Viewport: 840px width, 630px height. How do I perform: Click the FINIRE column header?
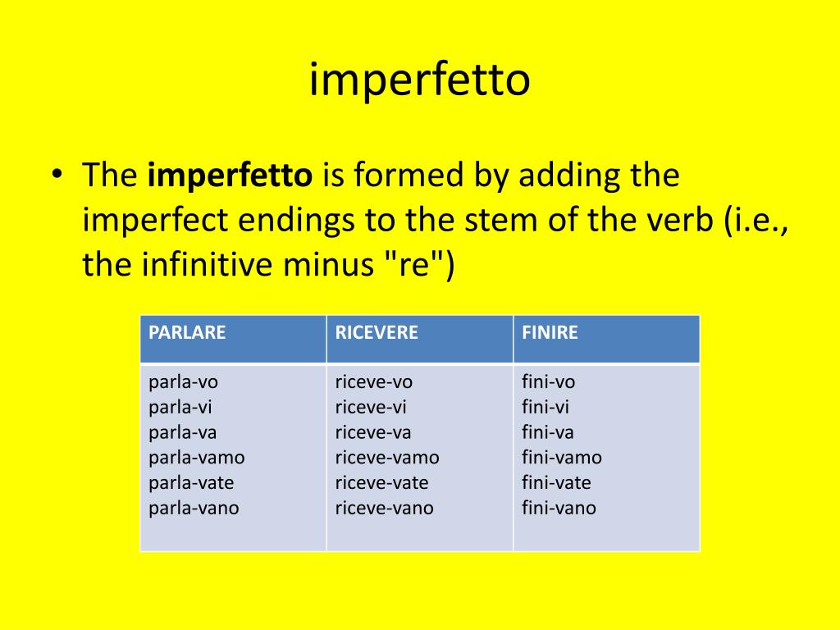[x=606, y=339]
